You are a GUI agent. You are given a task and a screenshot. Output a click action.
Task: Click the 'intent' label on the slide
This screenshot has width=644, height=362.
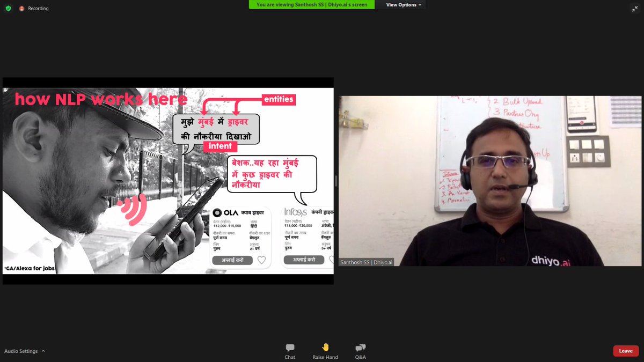220,146
